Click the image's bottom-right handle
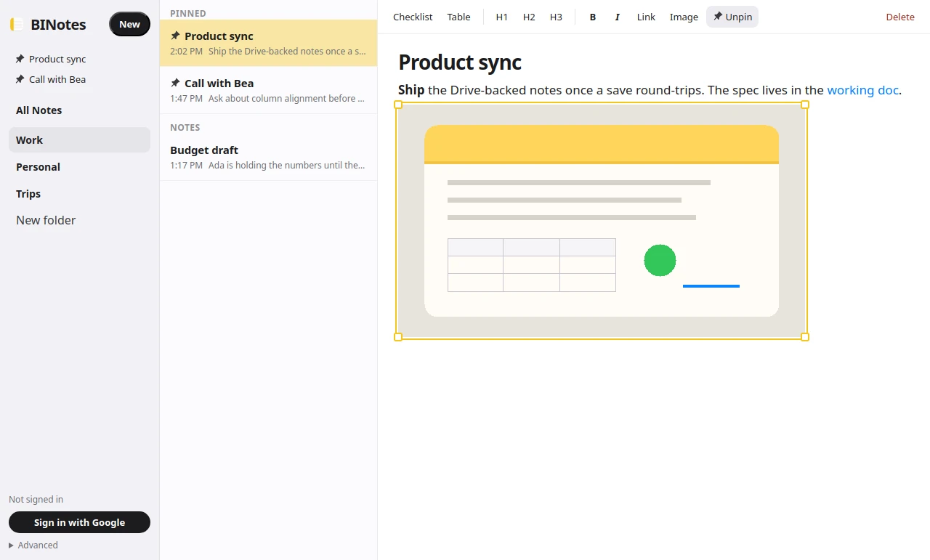The height and width of the screenshot is (560, 930). (805, 337)
